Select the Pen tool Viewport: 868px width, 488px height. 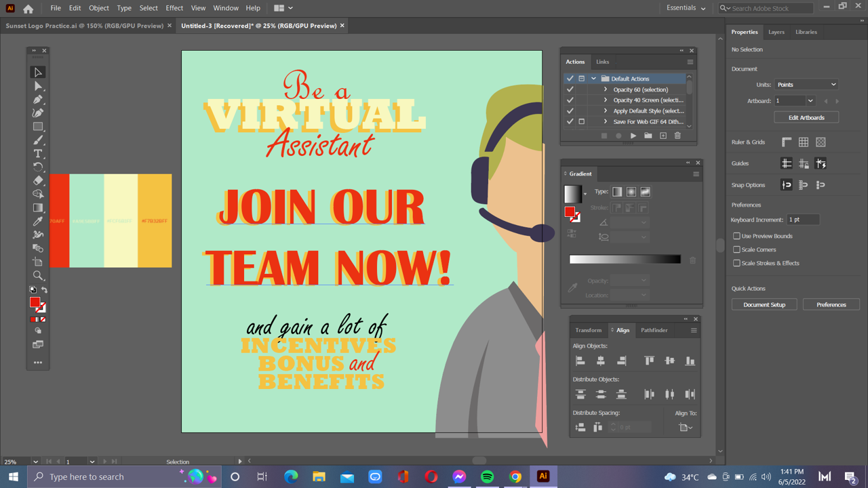(x=38, y=100)
